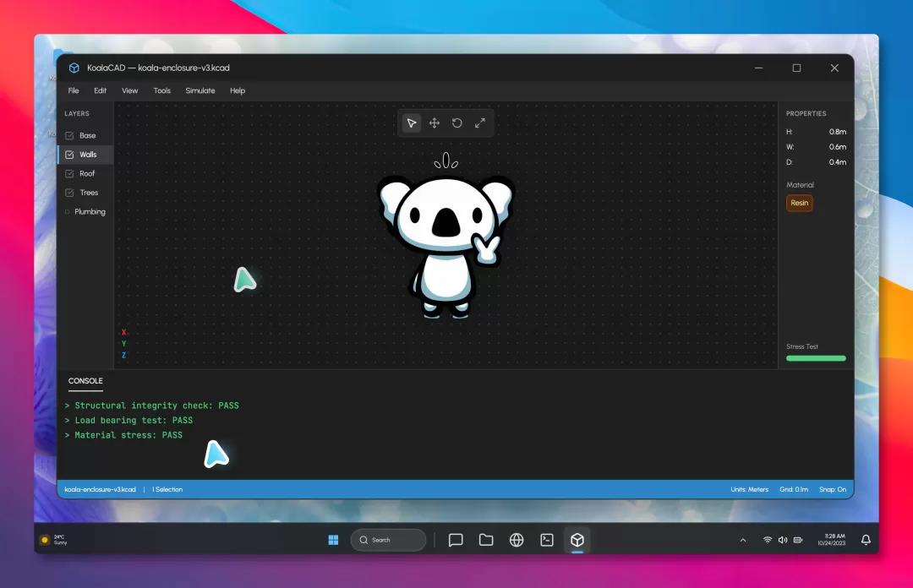Open the notifications bell icon
913x588 pixels.
click(x=866, y=540)
